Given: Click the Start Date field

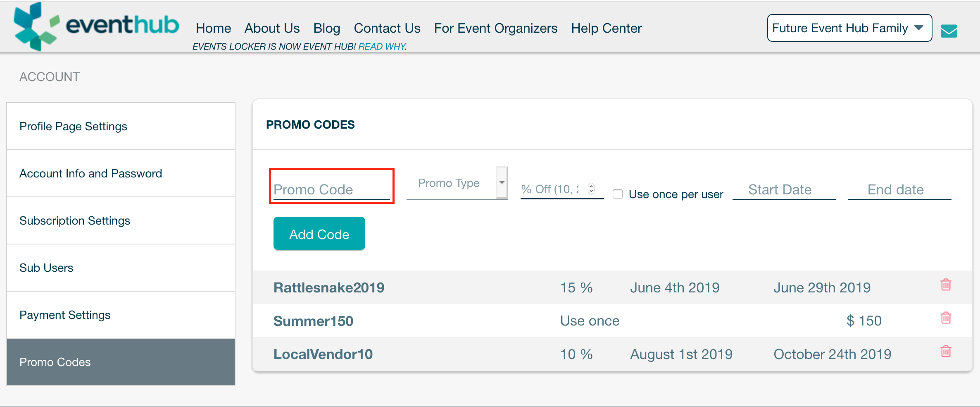Looking at the screenshot, I should click(780, 189).
